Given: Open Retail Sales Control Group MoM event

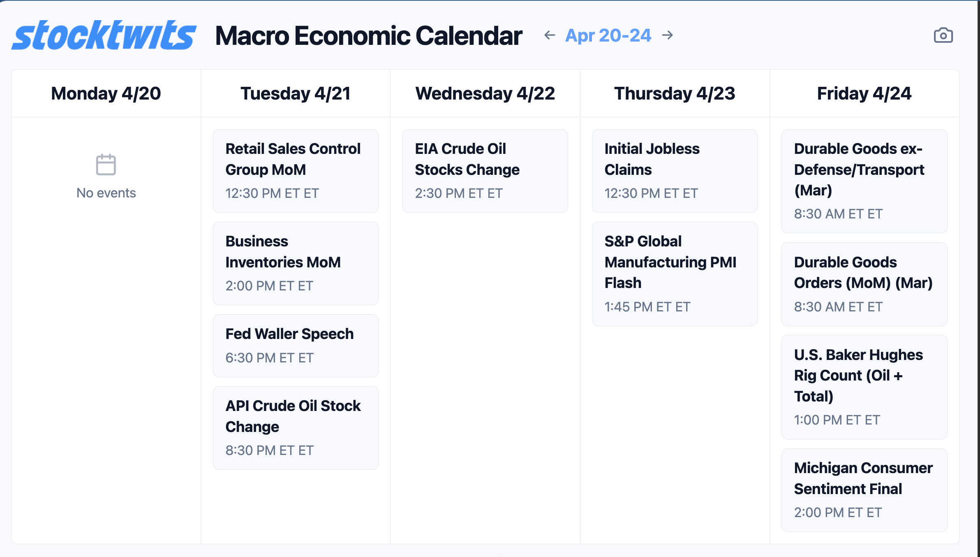Looking at the screenshot, I should pyautogui.click(x=295, y=171).
